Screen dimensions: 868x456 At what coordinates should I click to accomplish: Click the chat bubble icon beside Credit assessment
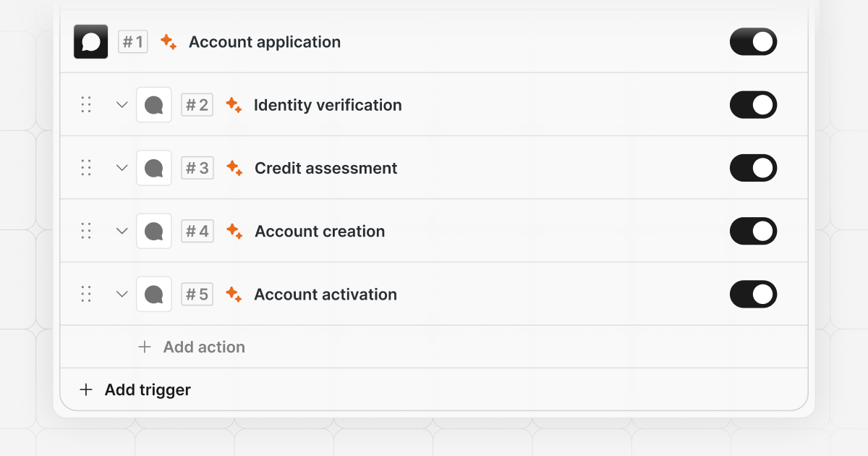click(154, 168)
